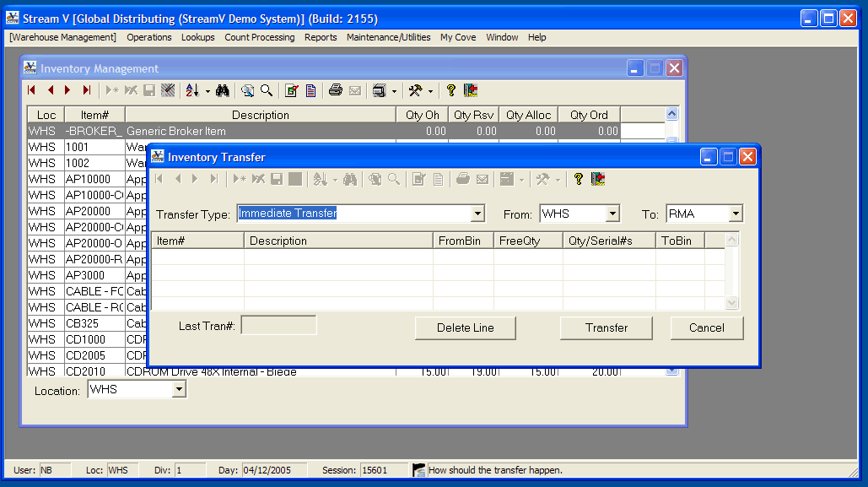Open the To location dropdown
The height and width of the screenshot is (487, 868).
736,214
